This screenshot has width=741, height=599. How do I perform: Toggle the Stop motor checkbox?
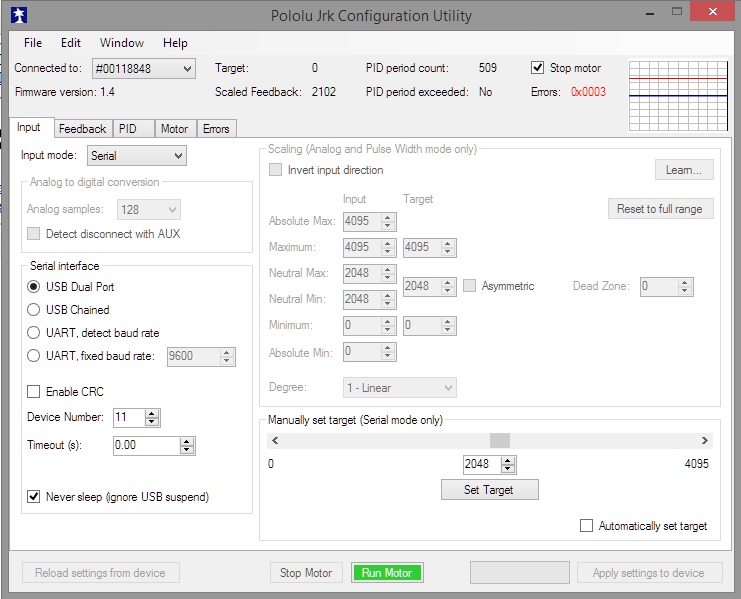click(537, 68)
